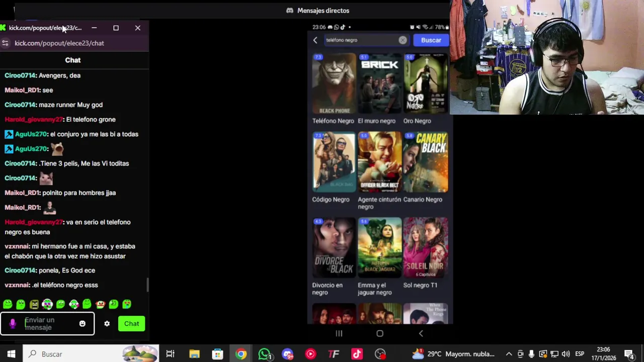Open the Emma y el jaguar negro poster

click(x=379, y=248)
